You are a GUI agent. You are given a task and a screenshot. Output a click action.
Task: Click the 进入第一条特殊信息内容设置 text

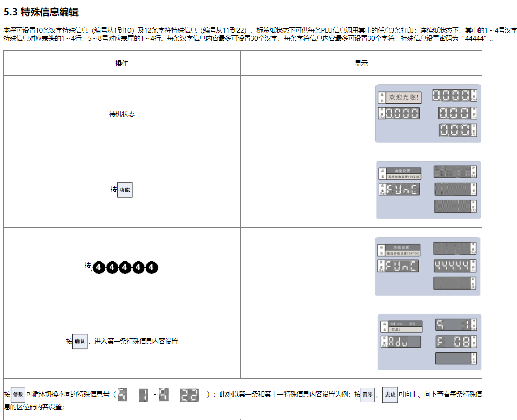[136, 341]
